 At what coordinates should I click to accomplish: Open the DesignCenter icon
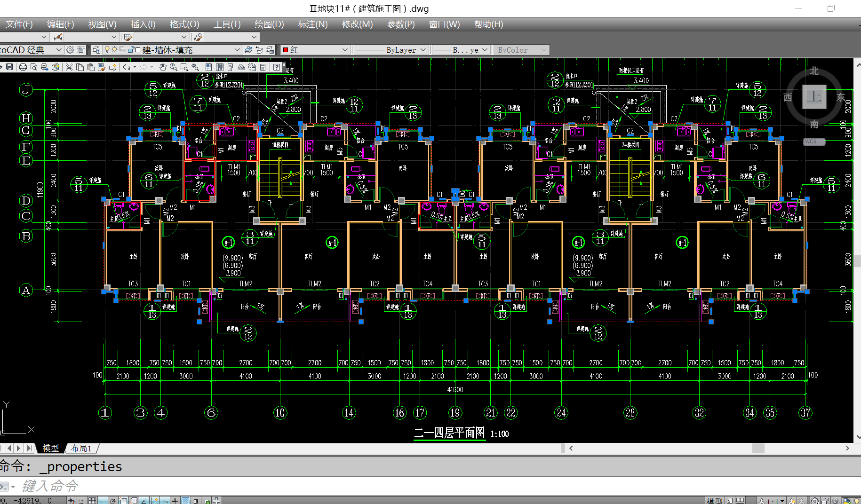tap(219, 67)
